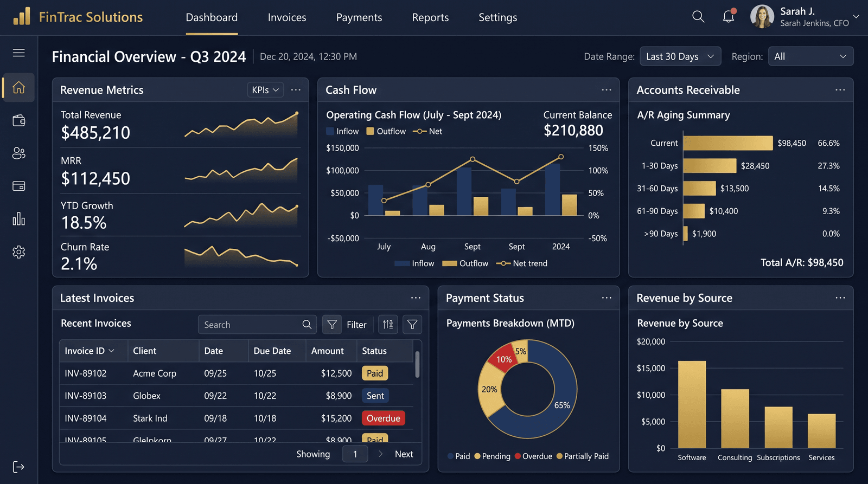Go to Home icon in sidebar
The width and height of the screenshot is (868, 484).
pos(19,87)
